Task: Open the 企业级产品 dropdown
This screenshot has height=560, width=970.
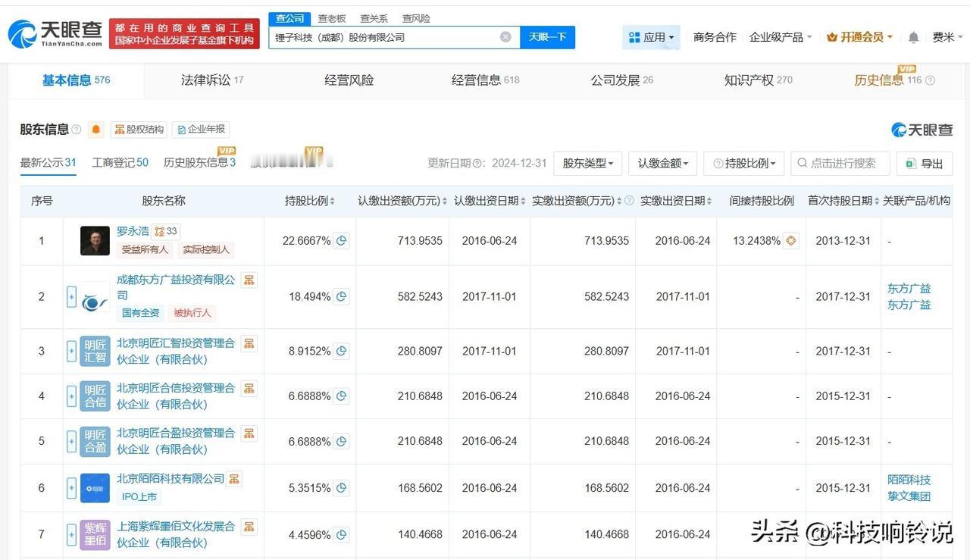Action: 781,37
